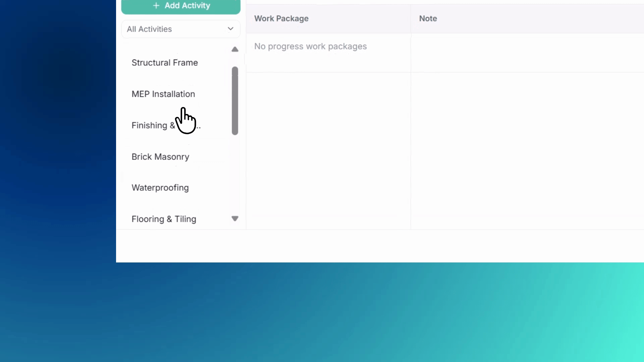
Task: Expand the chevron beside All Activities
Action: [x=230, y=29]
